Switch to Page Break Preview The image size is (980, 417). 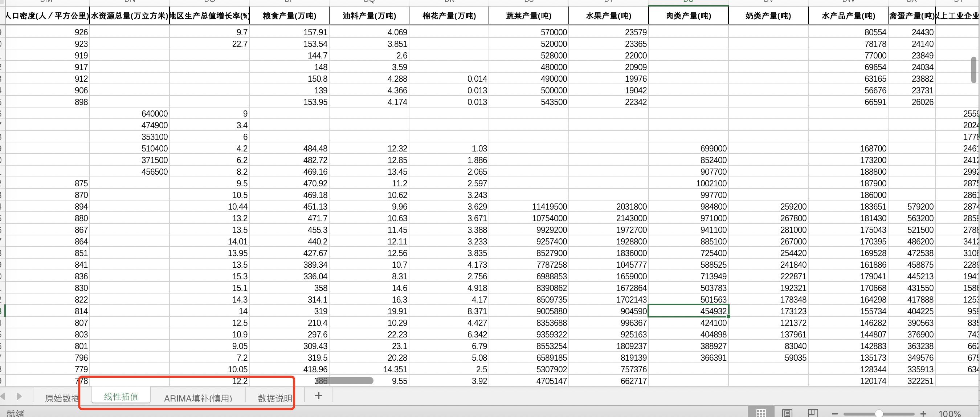pyautogui.click(x=813, y=413)
